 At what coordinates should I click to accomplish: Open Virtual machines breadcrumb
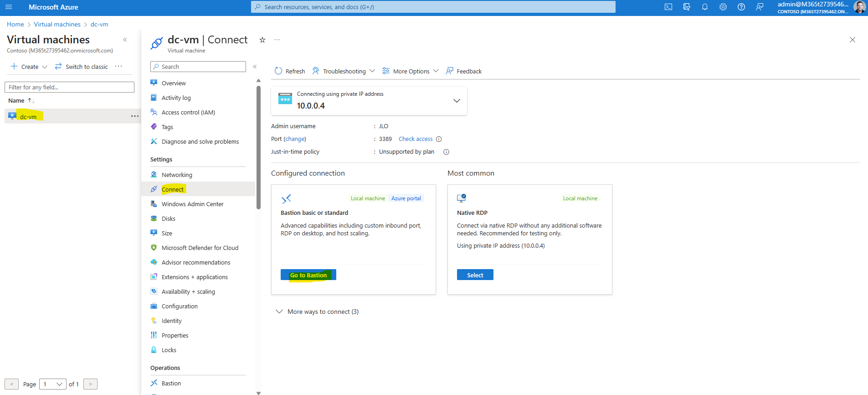coord(57,24)
